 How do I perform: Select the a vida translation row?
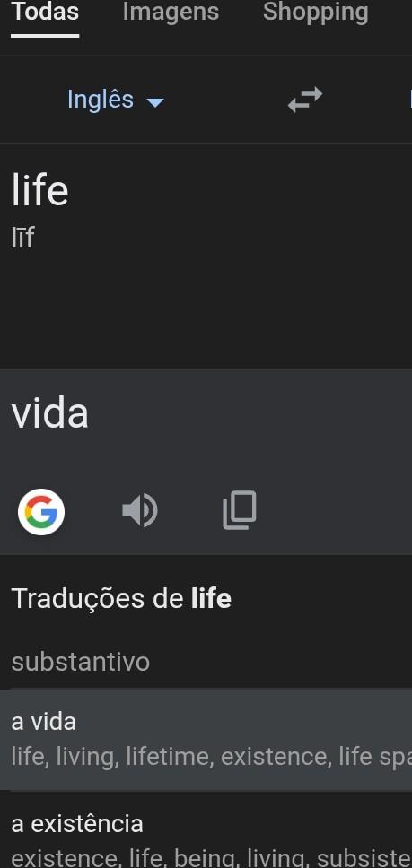point(206,740)
